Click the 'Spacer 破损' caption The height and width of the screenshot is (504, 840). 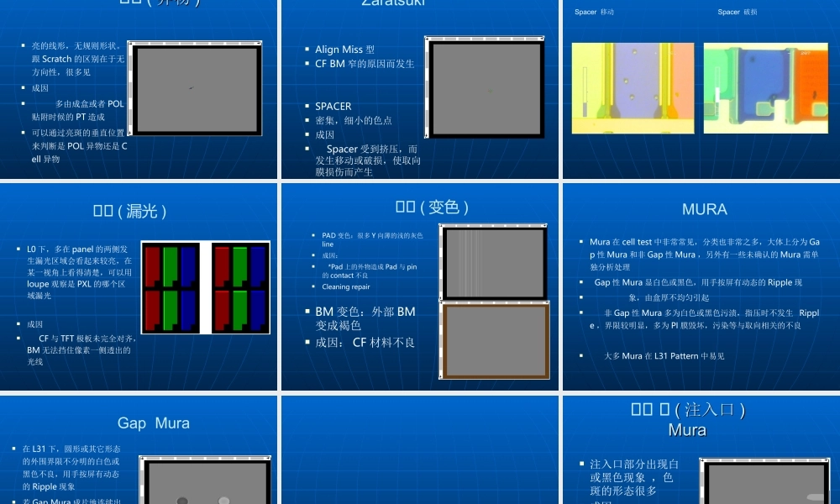click(x=738, y=12)
